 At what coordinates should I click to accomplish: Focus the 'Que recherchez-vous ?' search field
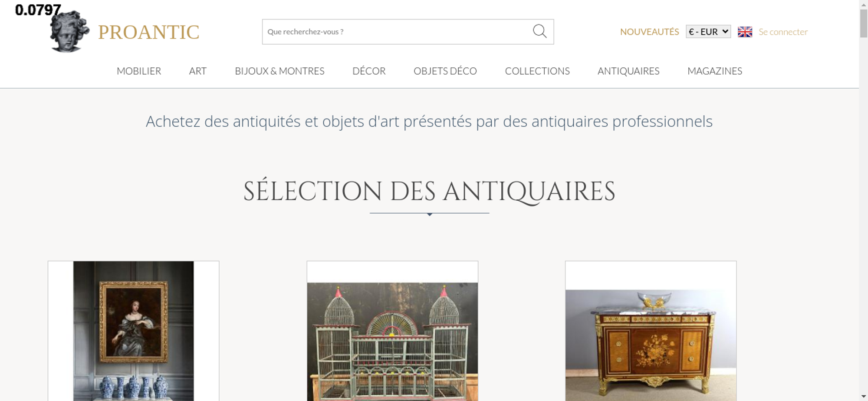tap(397, 32)
